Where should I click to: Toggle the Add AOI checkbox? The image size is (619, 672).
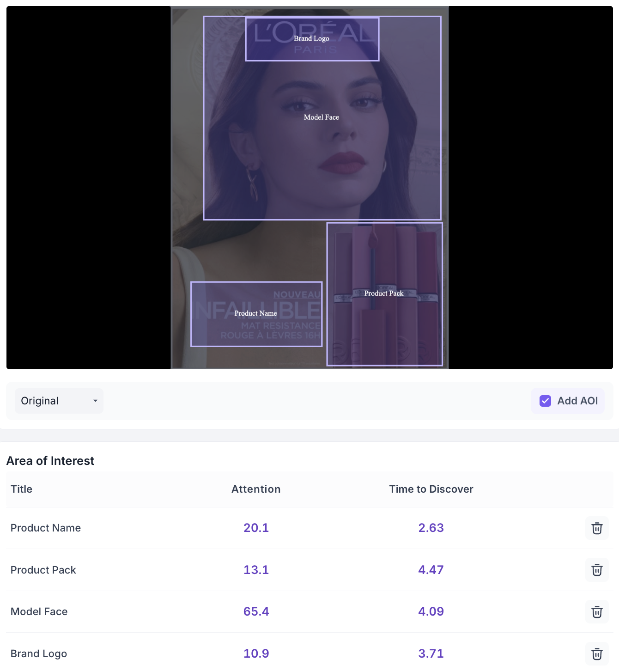click(x=546, y=401)
